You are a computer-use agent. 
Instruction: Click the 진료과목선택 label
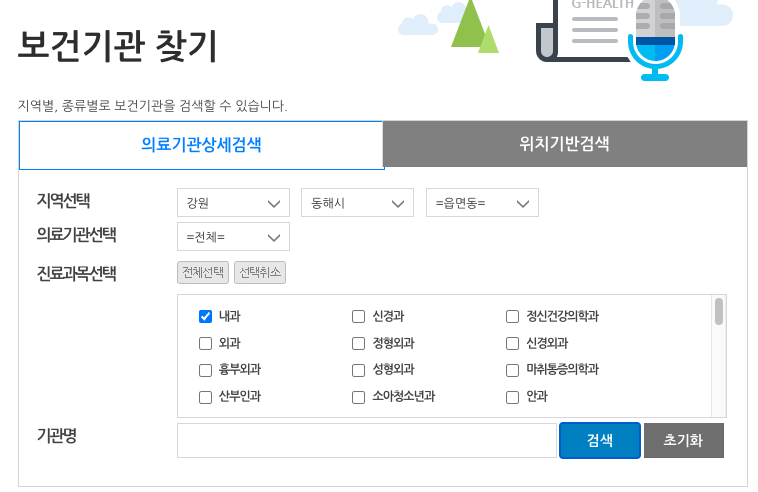[x=76, y=274]
